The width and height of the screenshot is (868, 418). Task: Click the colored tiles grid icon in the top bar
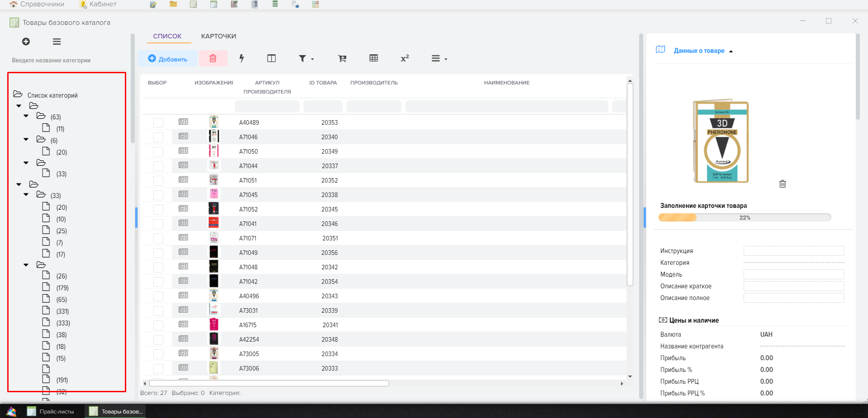click(316, 5)
